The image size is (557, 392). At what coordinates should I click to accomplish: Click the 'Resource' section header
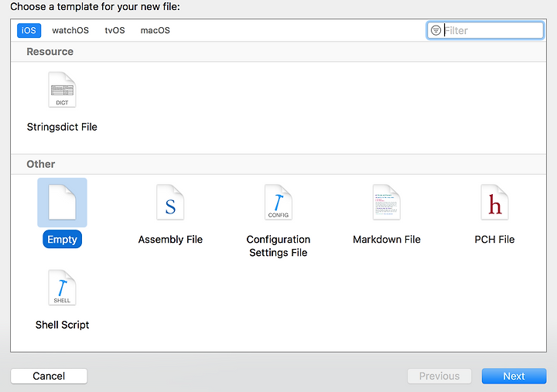(50, 52)
